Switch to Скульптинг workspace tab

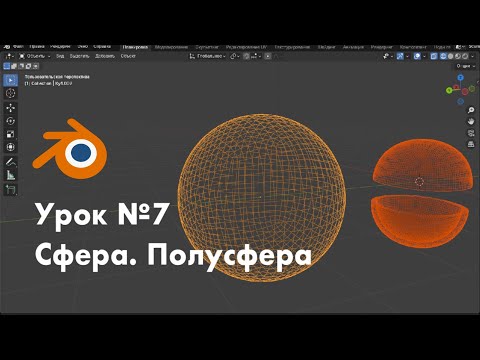click(x=207, y=47)
